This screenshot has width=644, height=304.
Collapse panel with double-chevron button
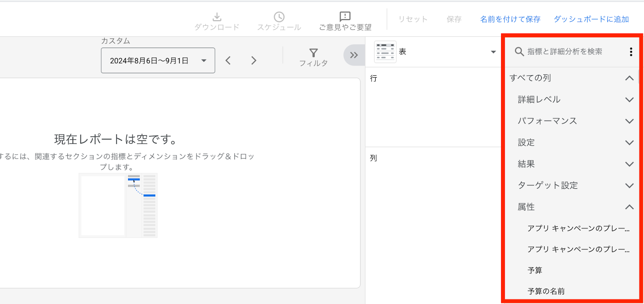tap(354, 55)
